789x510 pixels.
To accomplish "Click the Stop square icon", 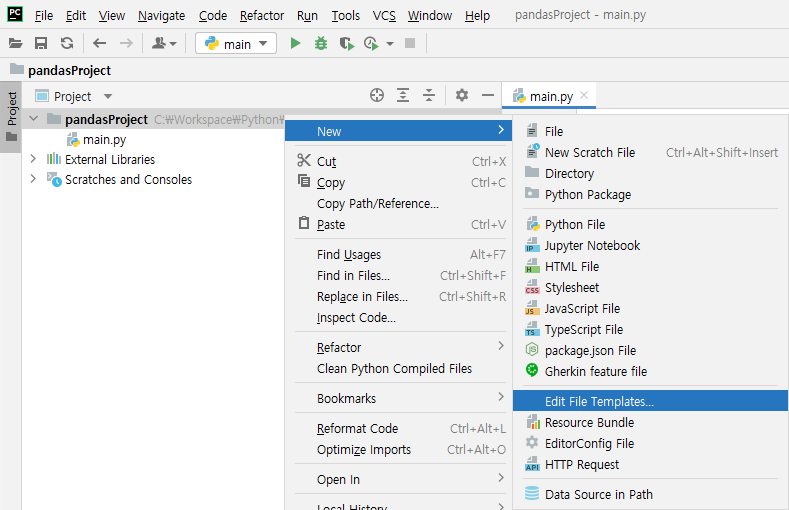I will [x=410, y=44].
